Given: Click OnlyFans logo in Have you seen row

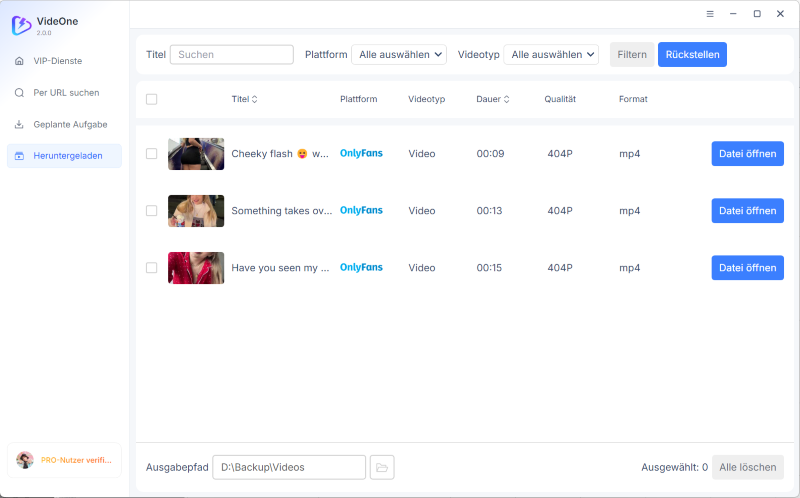Looking at the screenshot, I should (361, 268).
